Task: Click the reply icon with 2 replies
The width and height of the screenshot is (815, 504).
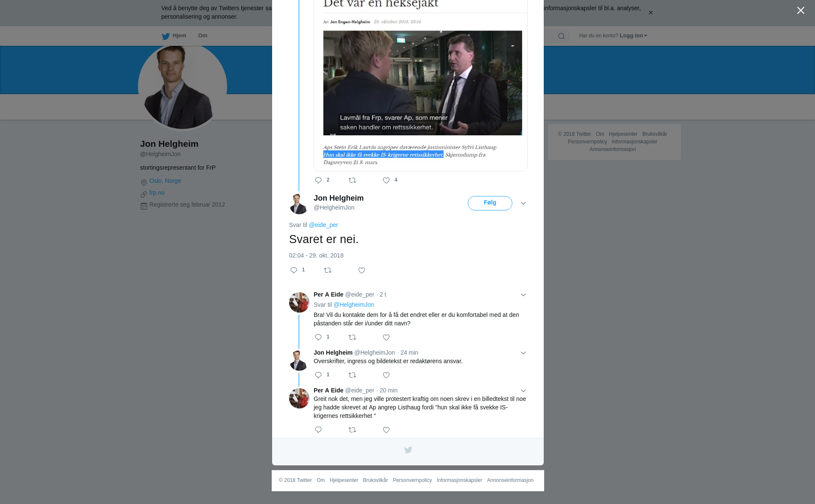Action: coord(318,181)
